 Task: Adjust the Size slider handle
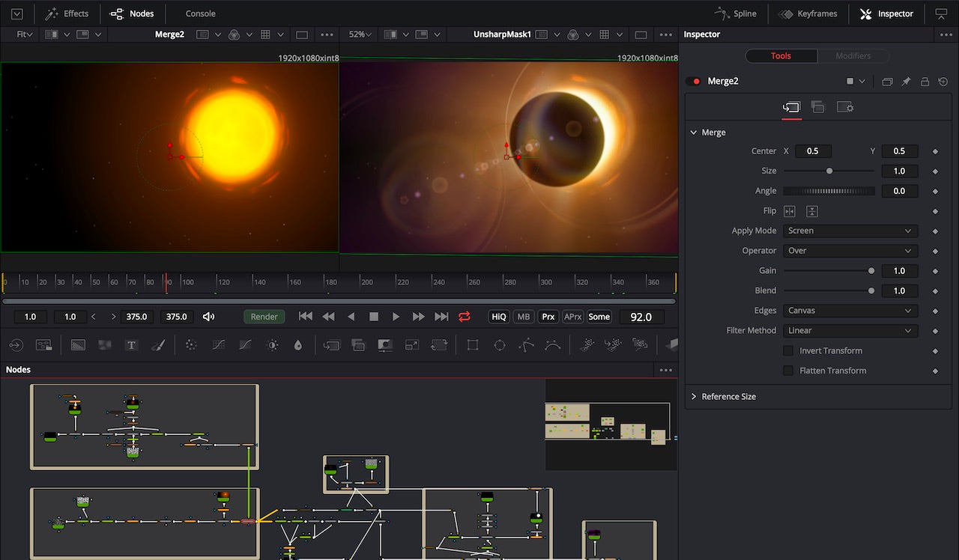coord(829,171)
